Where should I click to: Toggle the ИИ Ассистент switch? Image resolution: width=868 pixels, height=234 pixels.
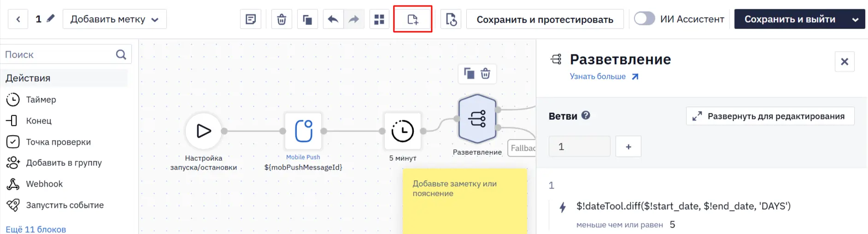(x=644, y=19)
